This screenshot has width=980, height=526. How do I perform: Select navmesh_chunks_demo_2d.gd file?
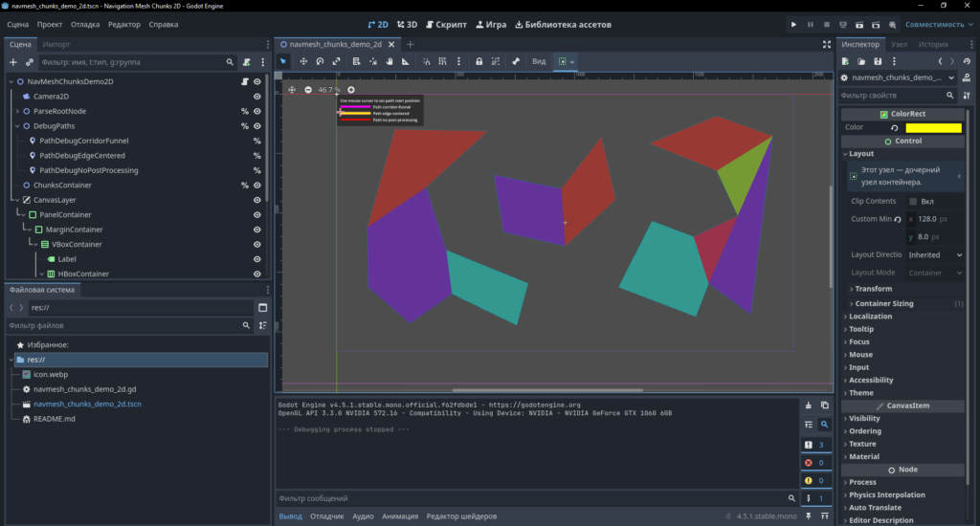click(85, 389)
